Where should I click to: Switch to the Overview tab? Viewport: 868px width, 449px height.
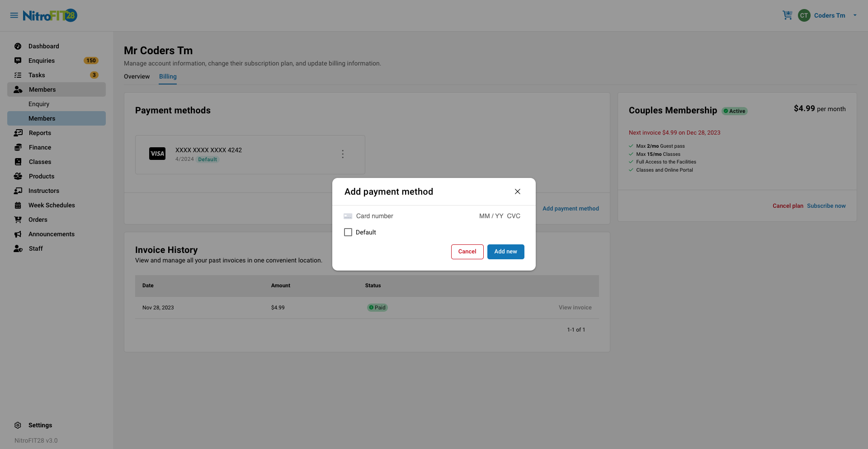click(137, 76)
